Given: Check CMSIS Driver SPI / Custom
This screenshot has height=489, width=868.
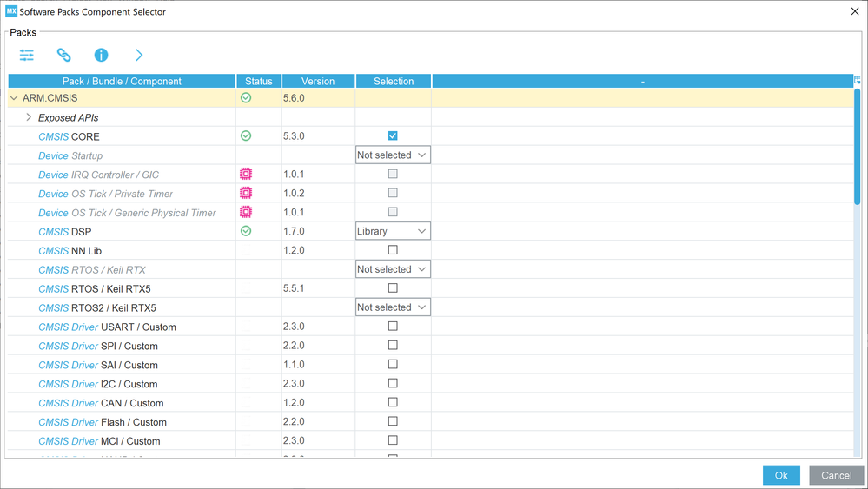Looking at the screenshot, I should [x=393, y=345].
